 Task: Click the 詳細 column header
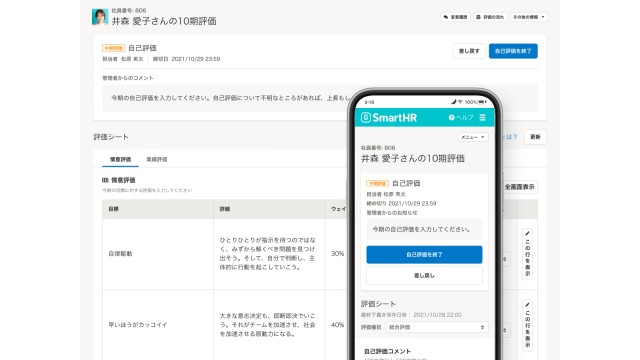tap(269, 209)
